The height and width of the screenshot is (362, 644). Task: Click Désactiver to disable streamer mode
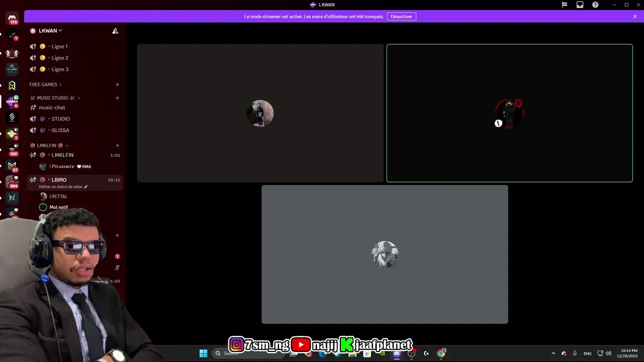pyautogui.click(x=401, y=17)
